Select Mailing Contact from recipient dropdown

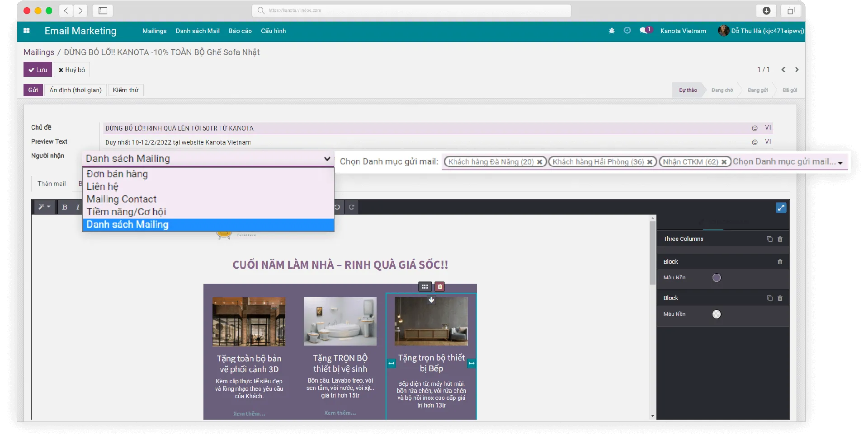point(121,199)
